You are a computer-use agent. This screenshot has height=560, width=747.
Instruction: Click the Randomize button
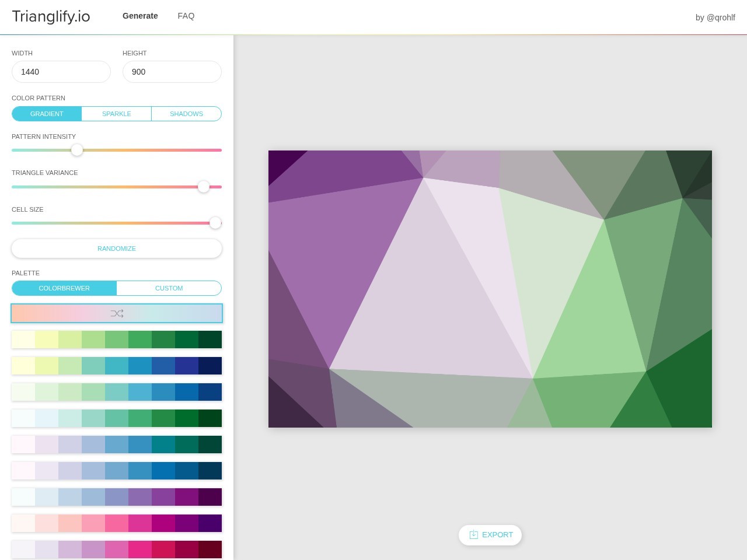(117, 249)
